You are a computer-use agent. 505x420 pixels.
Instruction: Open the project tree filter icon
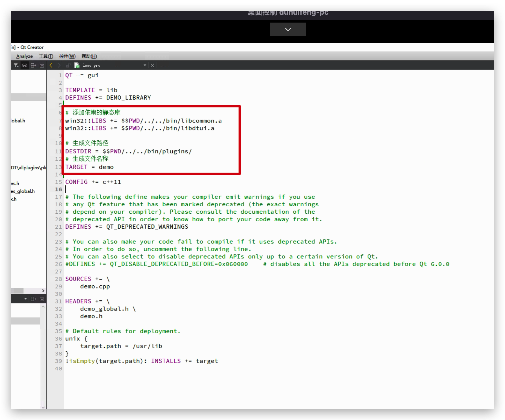coord(16,65)
